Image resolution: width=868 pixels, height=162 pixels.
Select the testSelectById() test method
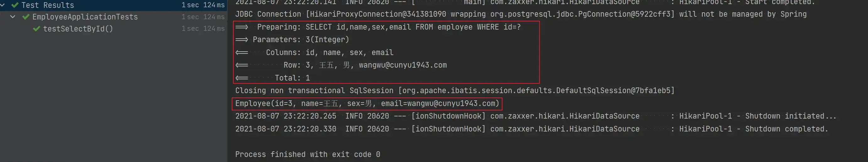coord(78,29)
